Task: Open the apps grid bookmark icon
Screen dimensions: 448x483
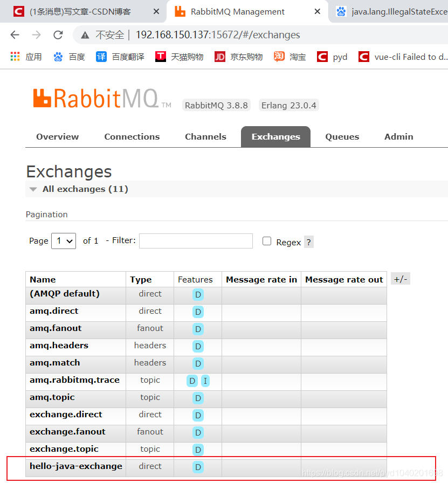Action: (x=15, y=57)
